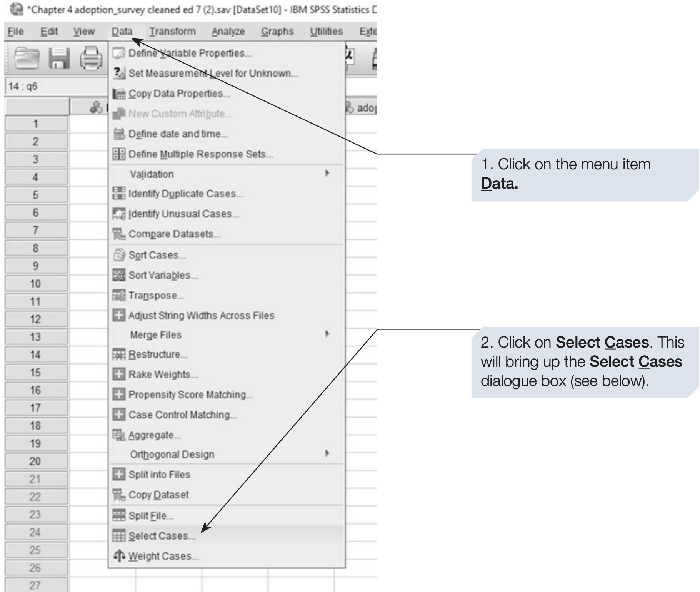The image size is (700, 592).
Task: Open the Analyze menu
Action: coord(228,32)
